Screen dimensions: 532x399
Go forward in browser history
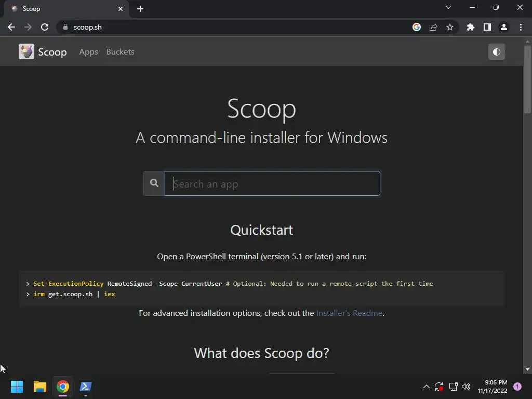point(28,27)
